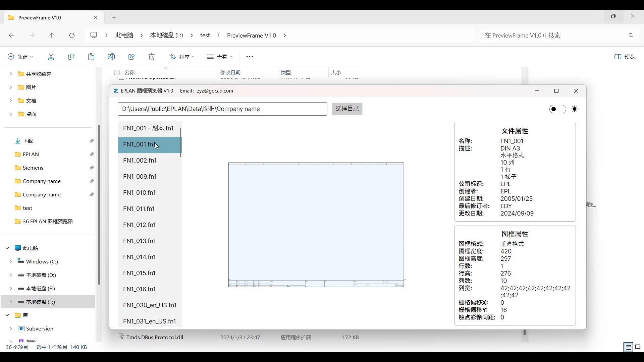The height and width of the screenshot is (362, 644).
Task: Go up one folder level in Explorer
Action: (52, 36)
